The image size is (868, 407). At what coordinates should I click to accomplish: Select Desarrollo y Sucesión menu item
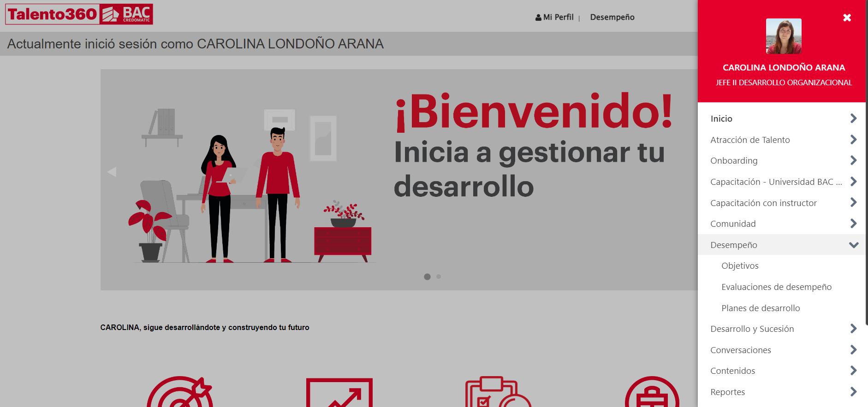point(752,329)
